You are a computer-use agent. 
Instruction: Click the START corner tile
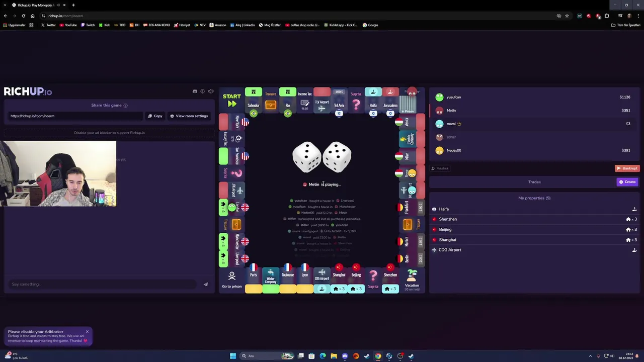point(232,100)
